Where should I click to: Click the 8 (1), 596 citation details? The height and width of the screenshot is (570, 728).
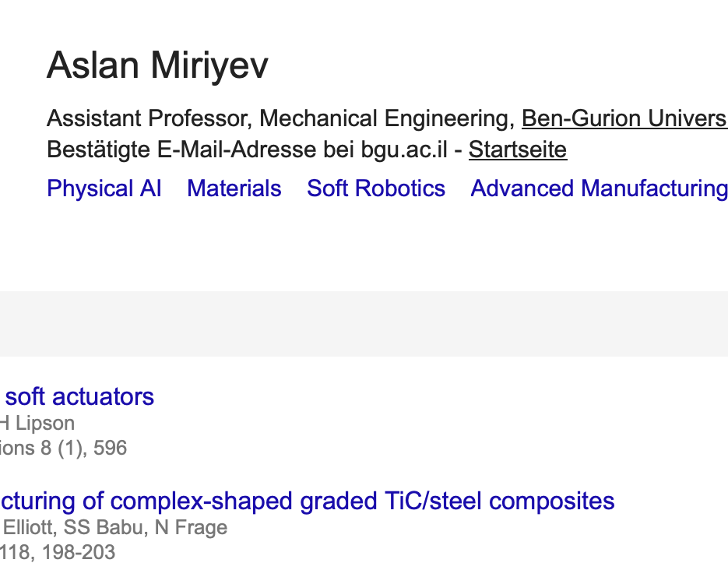[x=83, y=448]
